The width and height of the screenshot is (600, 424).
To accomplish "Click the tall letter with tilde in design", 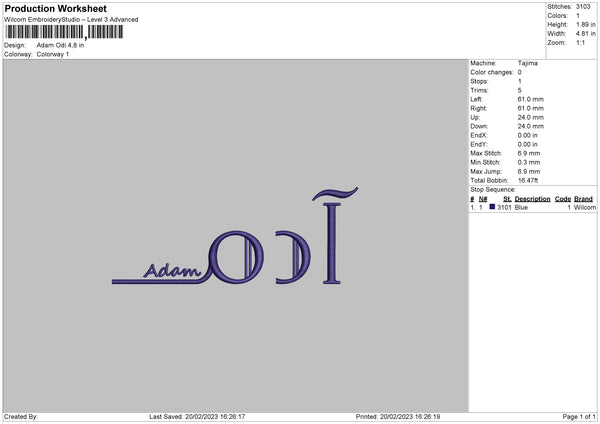I will (x=334, y=235).
